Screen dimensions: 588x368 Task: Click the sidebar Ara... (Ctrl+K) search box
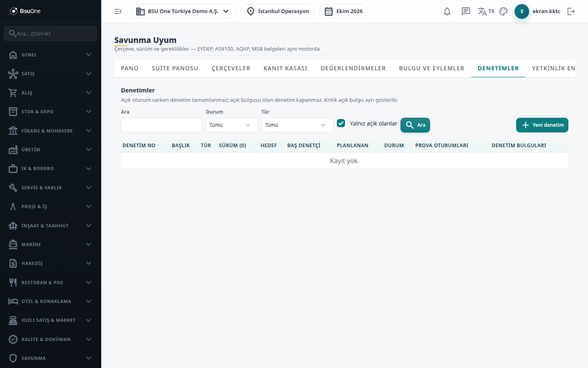point(51,34)
